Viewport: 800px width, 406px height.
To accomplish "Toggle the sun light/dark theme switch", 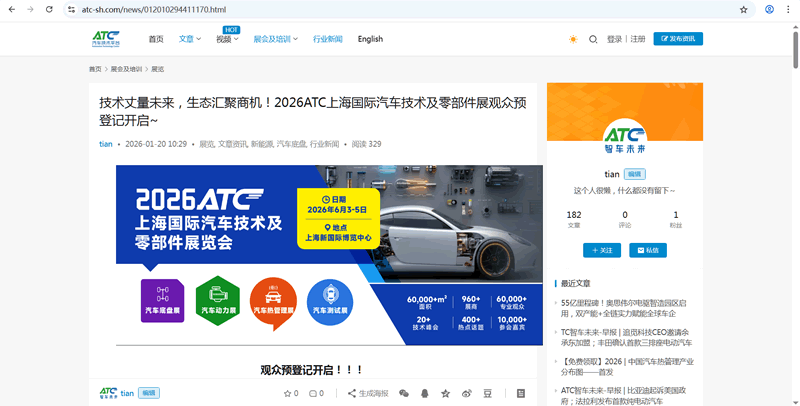I will point(573,39).
